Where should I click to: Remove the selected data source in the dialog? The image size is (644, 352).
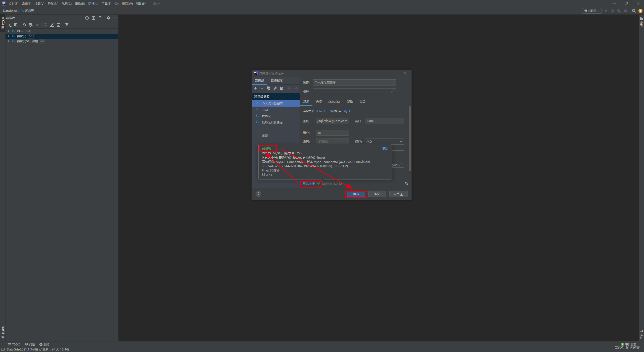click(x=262, y=88)
